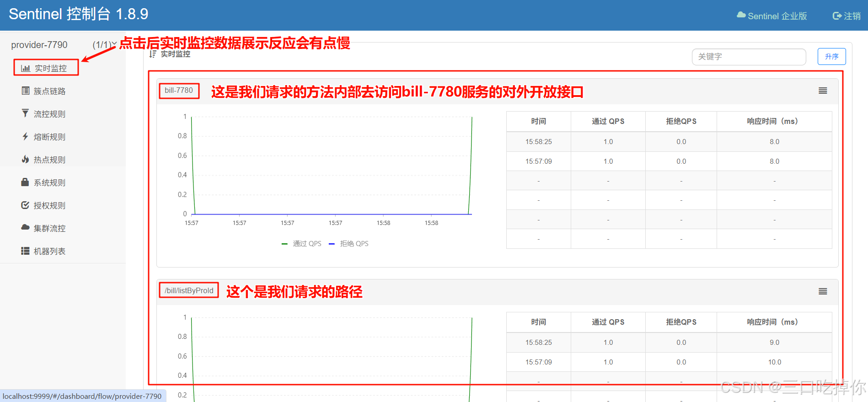Click the 9.0 response time cell
This screenshot has height=402, width=868.
click(x=774, y=343)
